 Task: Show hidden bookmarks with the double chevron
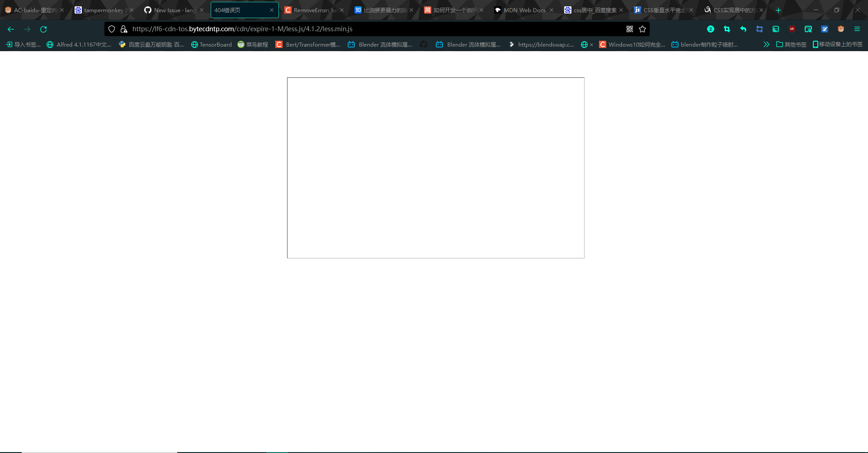[767, 44]
